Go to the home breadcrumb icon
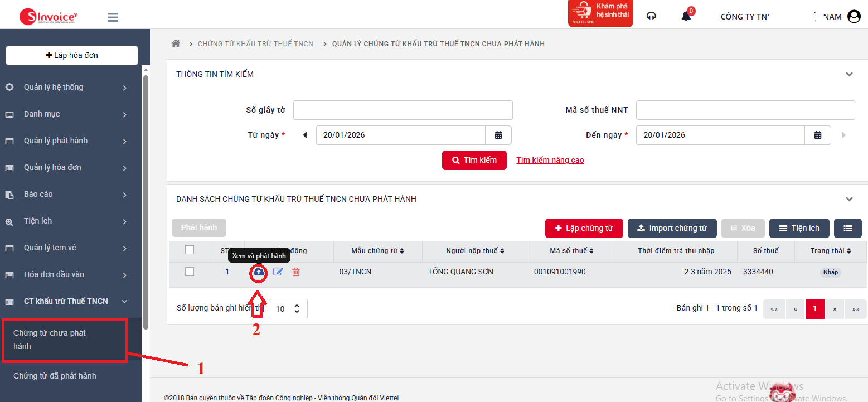Image resolution: width=868 pixels, height=402 pixels. [176, 43]
